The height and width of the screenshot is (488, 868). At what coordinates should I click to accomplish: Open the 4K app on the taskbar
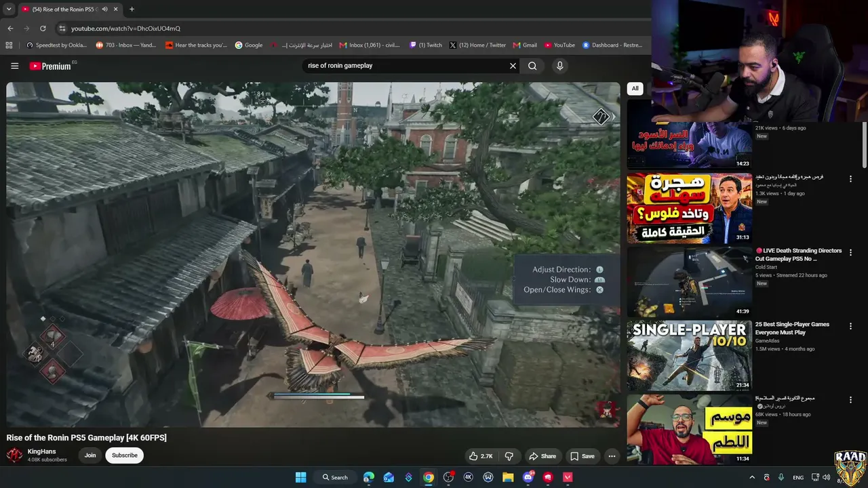468,477
